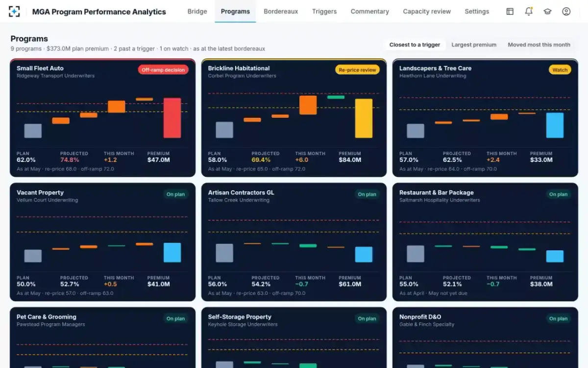Click Nonprofit D&O's On plan badge
This screenshot has width=588, height=368.
click(x=559, y=318)
